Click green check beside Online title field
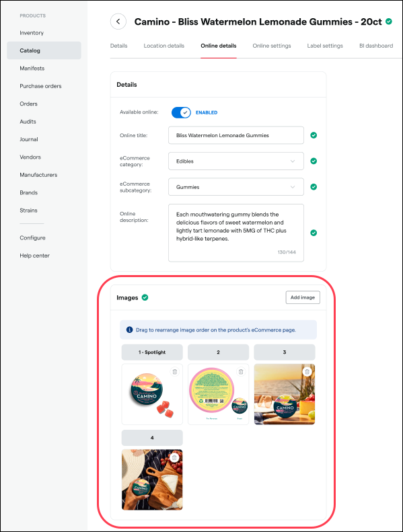 [314, 135]
